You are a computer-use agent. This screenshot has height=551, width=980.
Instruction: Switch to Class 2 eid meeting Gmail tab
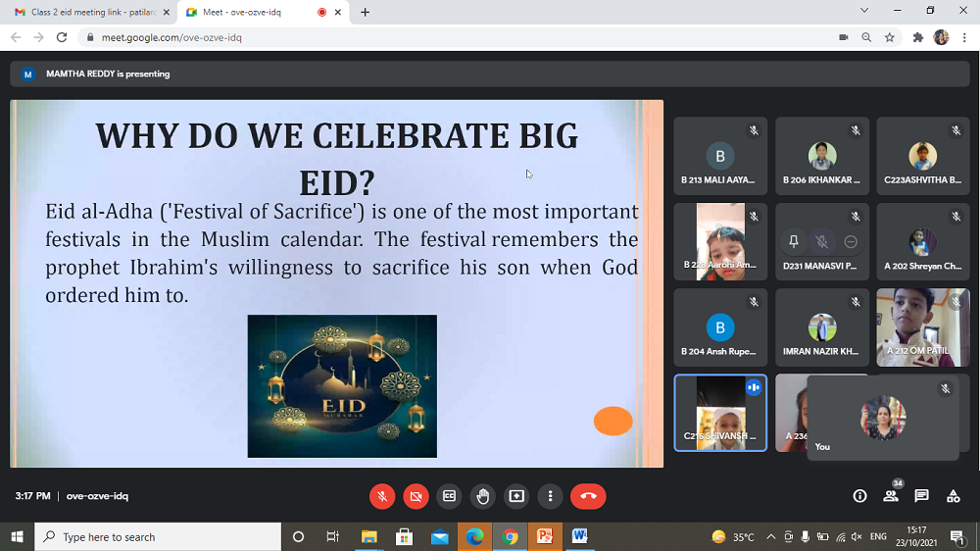tap(90, 12)
